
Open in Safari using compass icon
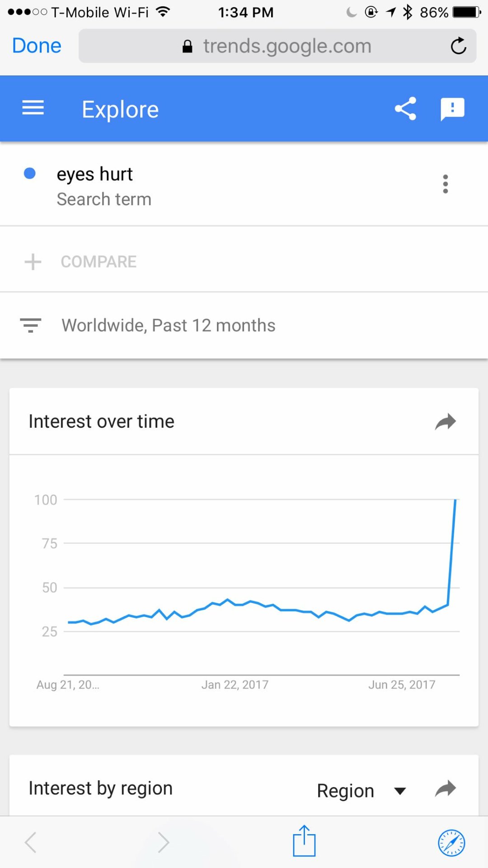[x=451, y=843]
